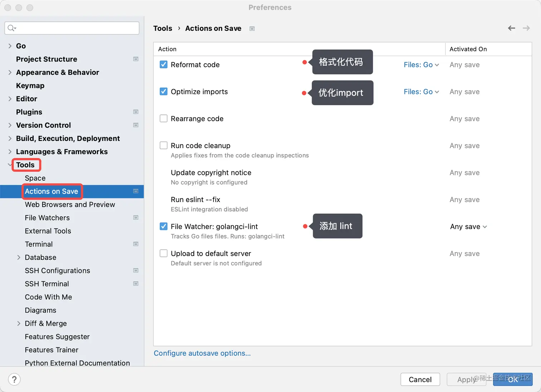Open Any save dropdown for File Watcher
This screenshot has width=541, height=392.
pyautogui.click(x=468, y=227)
